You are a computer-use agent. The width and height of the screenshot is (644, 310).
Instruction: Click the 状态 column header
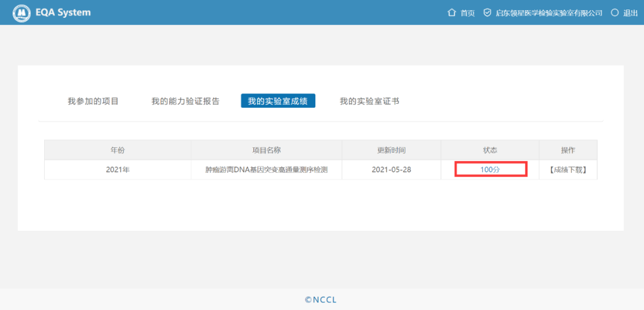(490, 150)
